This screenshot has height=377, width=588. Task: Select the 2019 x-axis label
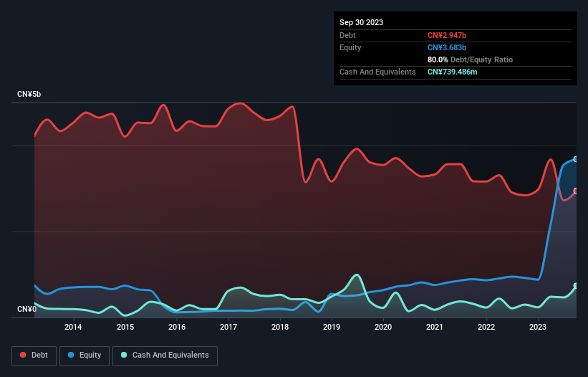coord(332,327)
